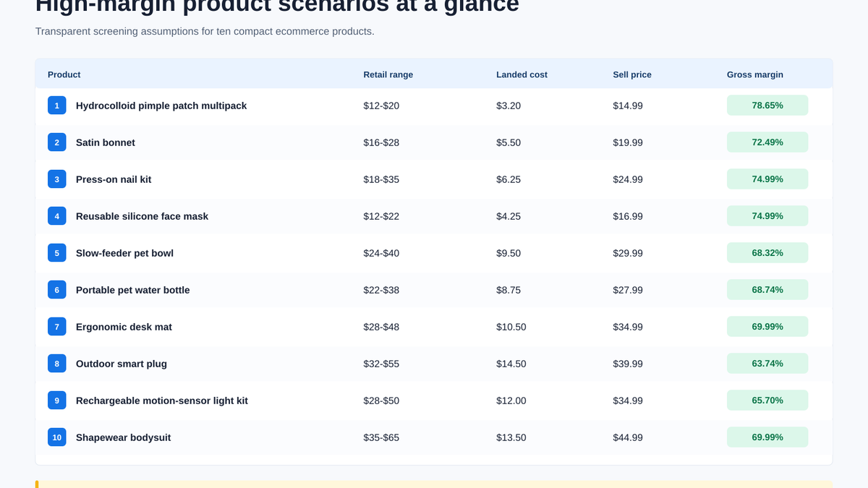
Task: Select the Ergonomic desk mat name
Action: tap(124, 327)
